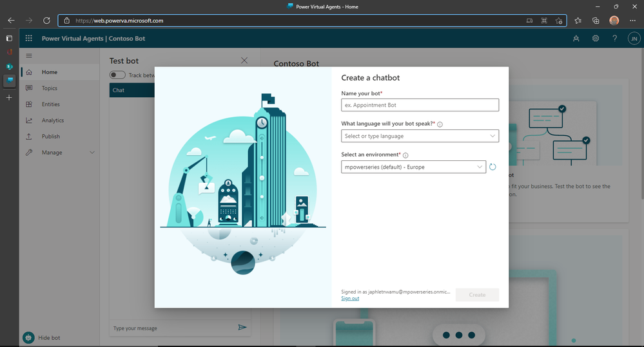Open browser Collections icon
644x347 pixels.
tap(596, 21)
